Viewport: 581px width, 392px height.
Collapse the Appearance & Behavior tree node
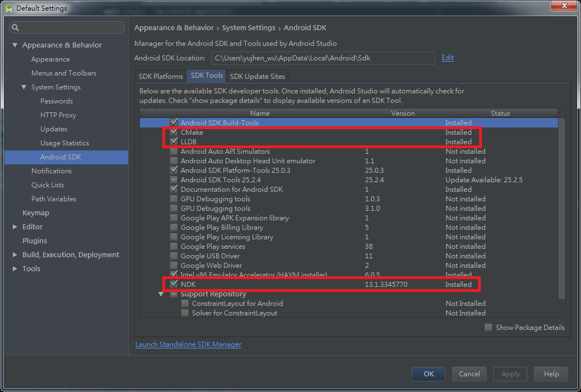(x=15, y=45)
